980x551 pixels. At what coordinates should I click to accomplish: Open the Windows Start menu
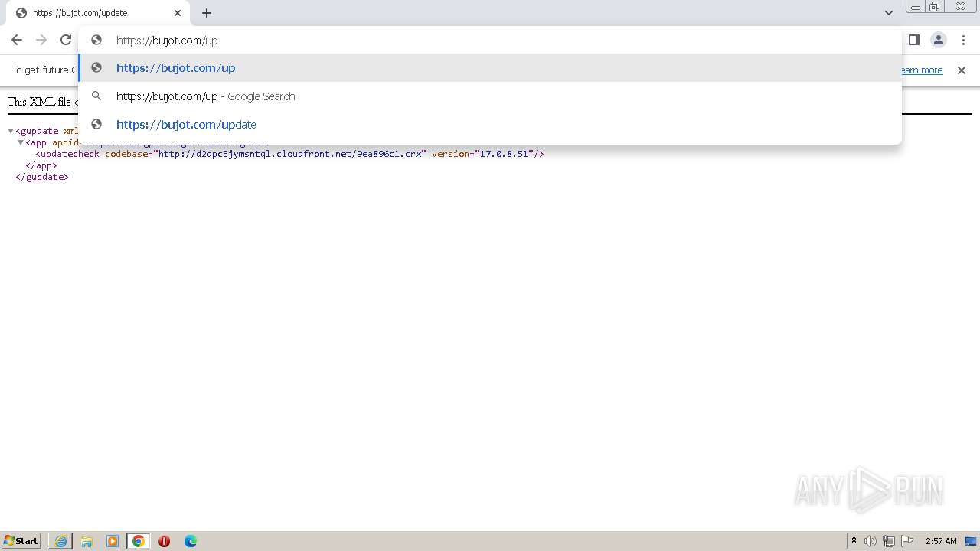tap(21, 541)
